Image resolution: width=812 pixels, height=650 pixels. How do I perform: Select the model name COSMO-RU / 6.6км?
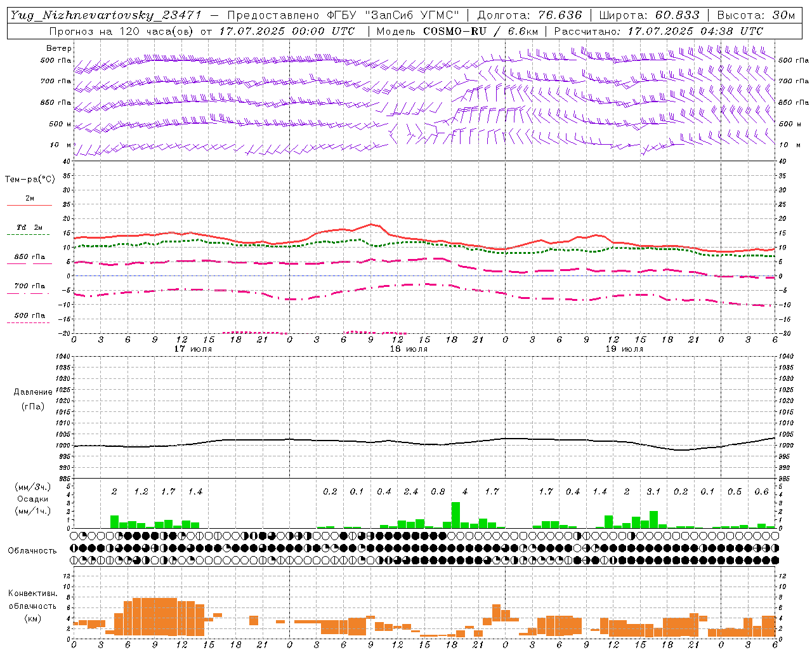[481, 31]
